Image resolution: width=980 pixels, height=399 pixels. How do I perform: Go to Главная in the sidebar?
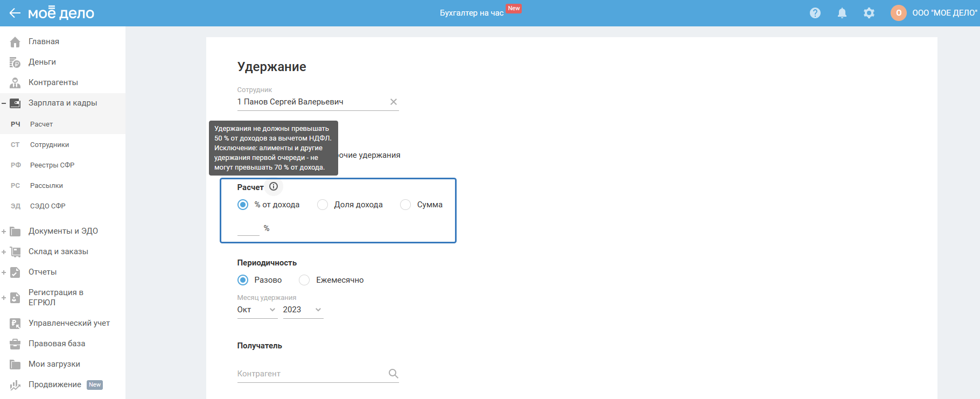click(44, 41)
